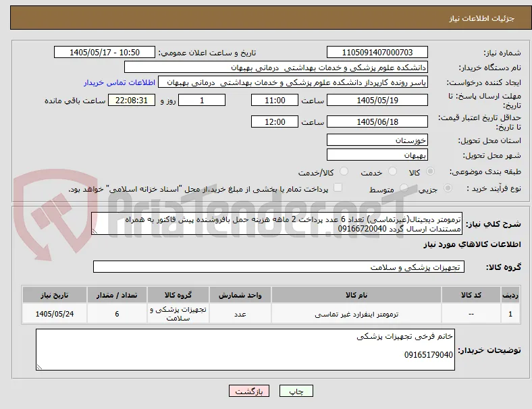Click the announcement date field 1405/05/17 - 10:50
Screen dimensions: 532x409
pos(105,52)
